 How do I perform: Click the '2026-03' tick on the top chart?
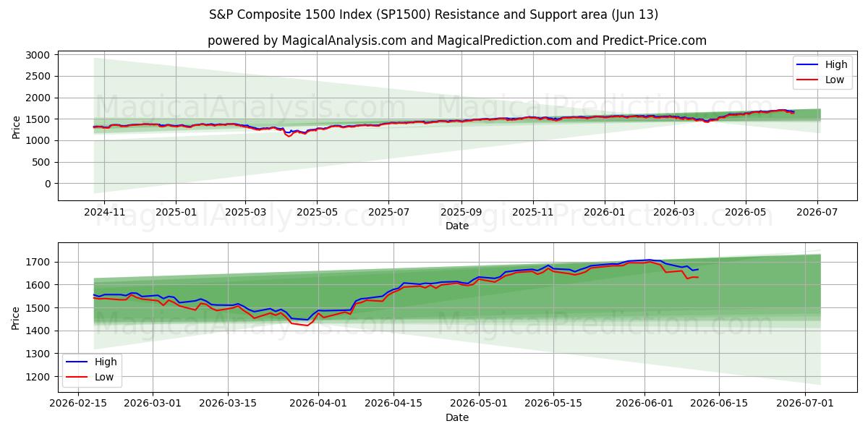click(x=674, y=212)
